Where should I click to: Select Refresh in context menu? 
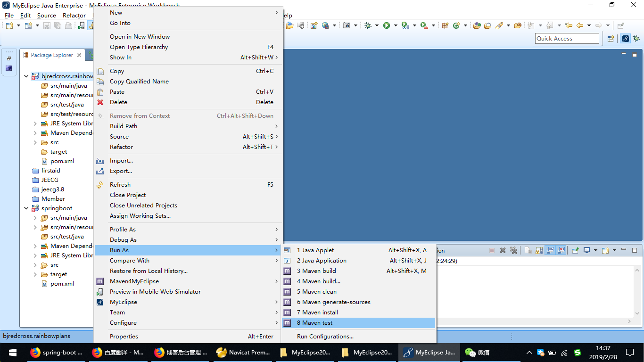click(188, 185)
